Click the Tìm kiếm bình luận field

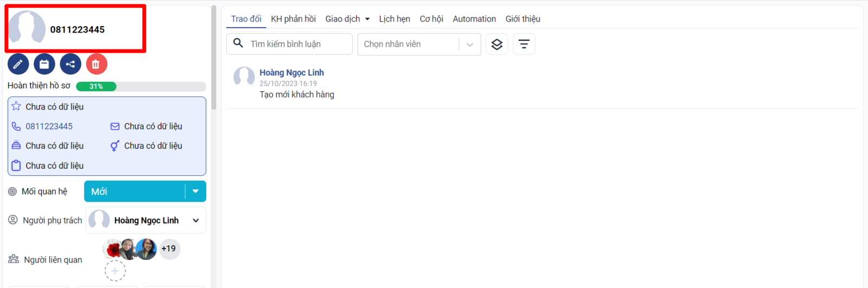tap(298, 44)
